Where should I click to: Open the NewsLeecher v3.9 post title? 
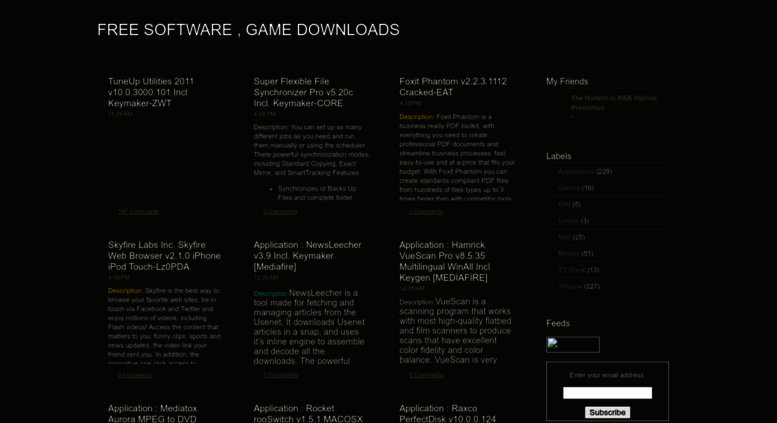[x=307, y=256]
